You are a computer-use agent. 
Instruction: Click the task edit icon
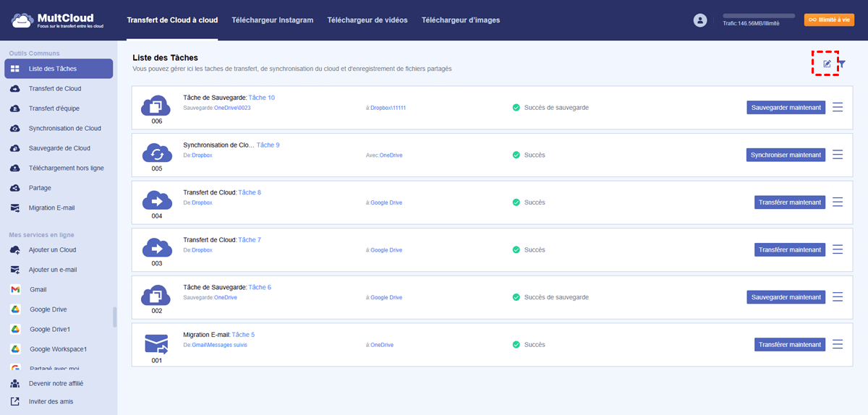point(827,64)
